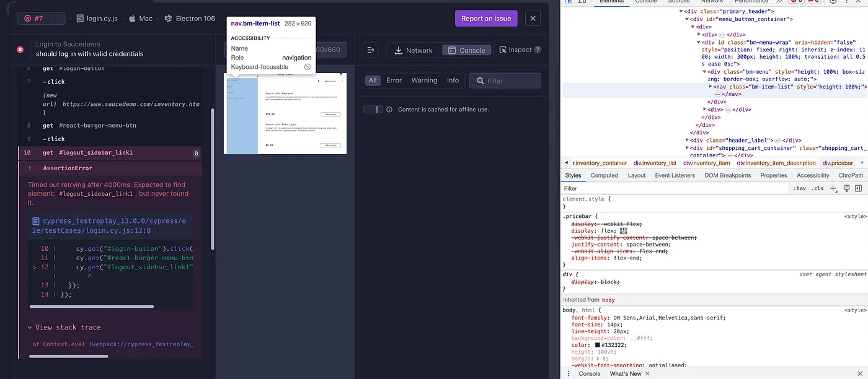Collapse the View stack trace section

29,327
